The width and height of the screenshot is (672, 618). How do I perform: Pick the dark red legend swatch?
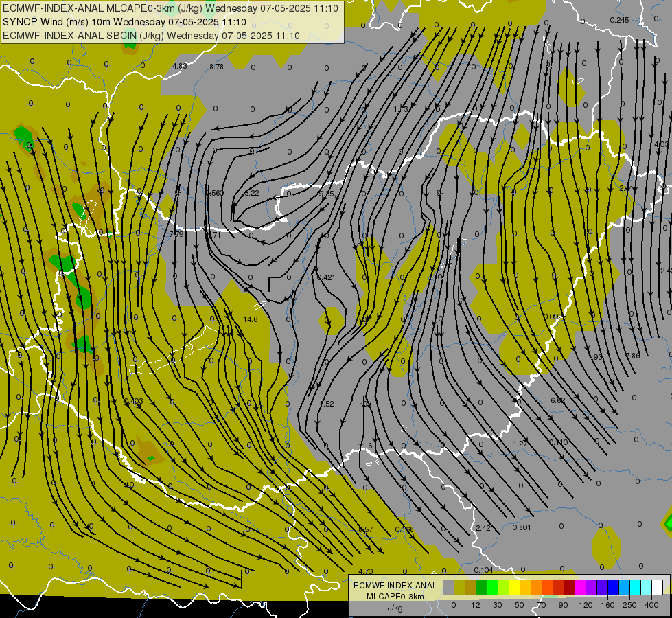pos(569,588)
